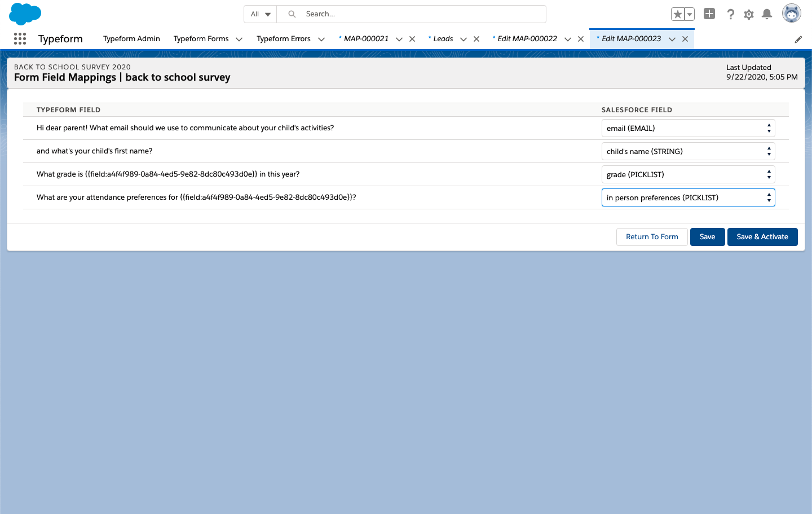Click the Save button

[707, 237]
